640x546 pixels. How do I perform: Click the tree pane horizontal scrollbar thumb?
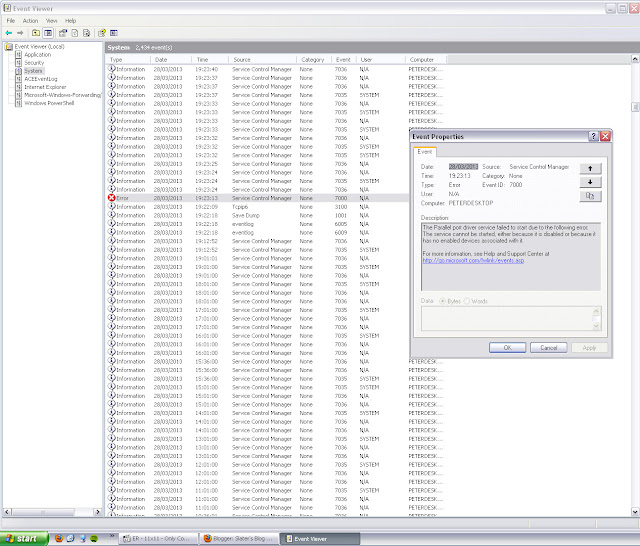[43, 512]
